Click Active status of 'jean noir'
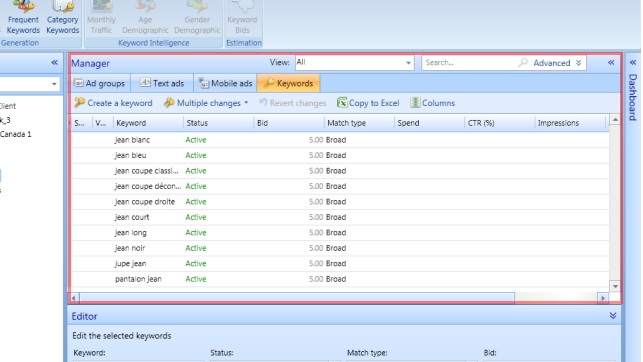 tap(196, 248)
